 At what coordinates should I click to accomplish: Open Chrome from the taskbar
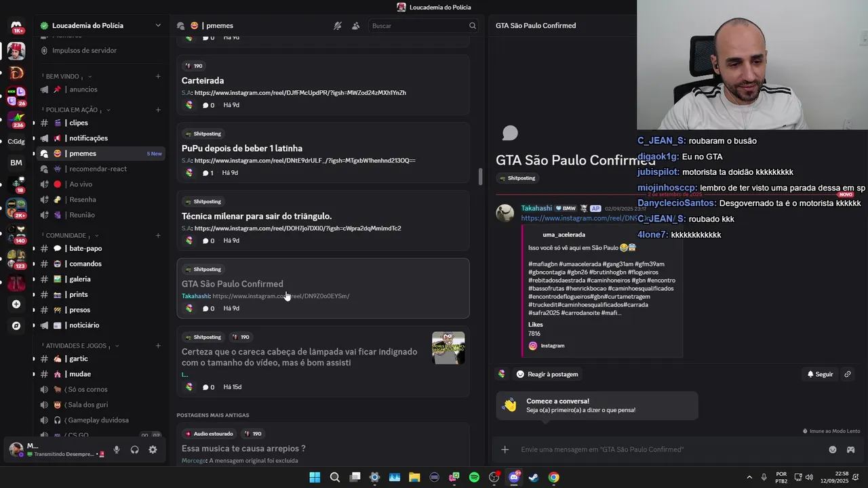553,477
